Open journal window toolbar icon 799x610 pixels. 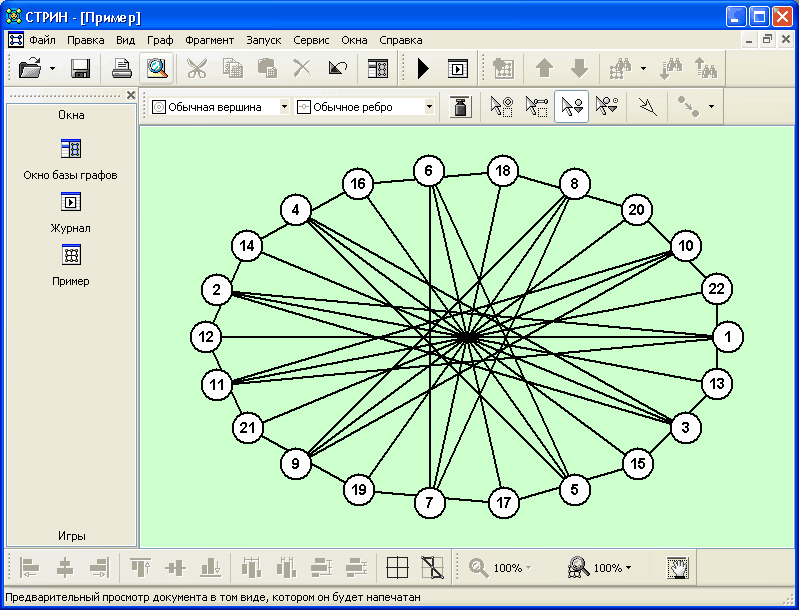click(458, 68)
